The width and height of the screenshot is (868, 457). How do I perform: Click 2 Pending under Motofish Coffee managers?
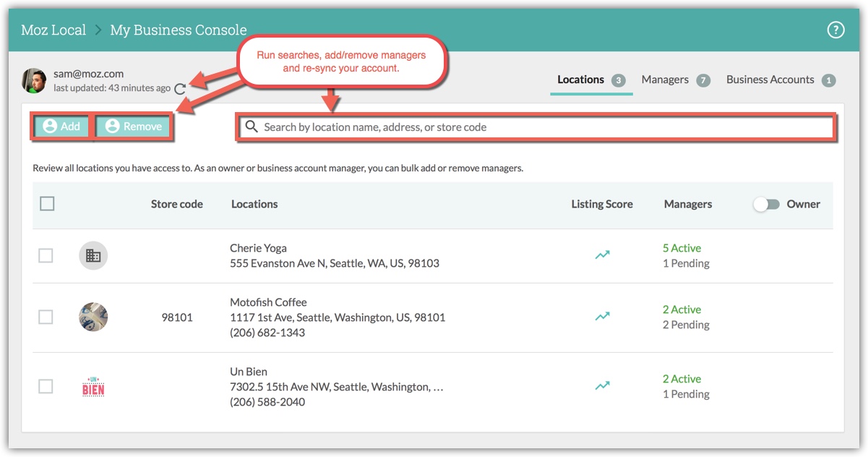click(686, 325)
